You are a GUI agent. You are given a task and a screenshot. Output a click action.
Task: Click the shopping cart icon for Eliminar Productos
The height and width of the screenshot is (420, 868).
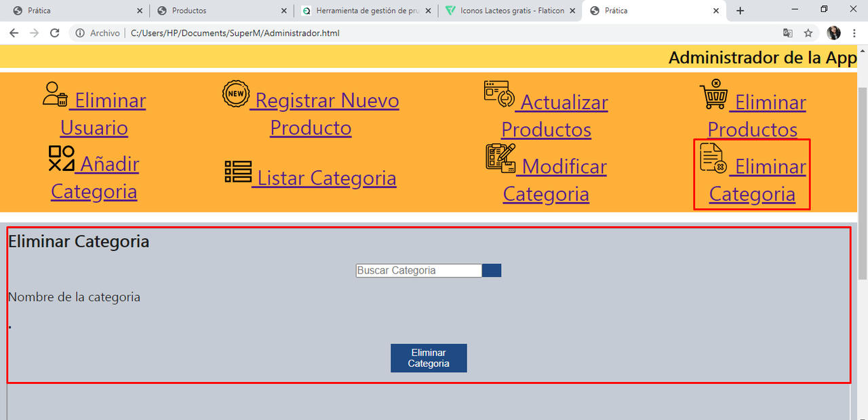pos(714,96)
